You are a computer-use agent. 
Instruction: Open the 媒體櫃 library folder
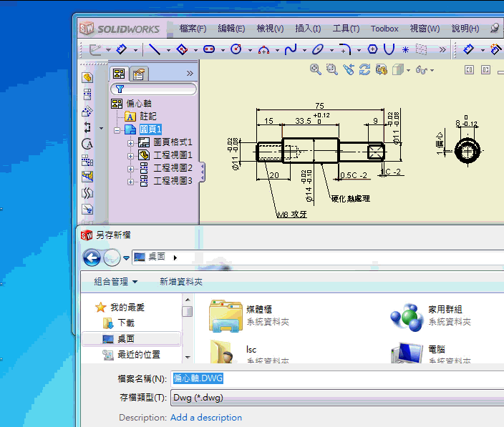click(249, 316)
